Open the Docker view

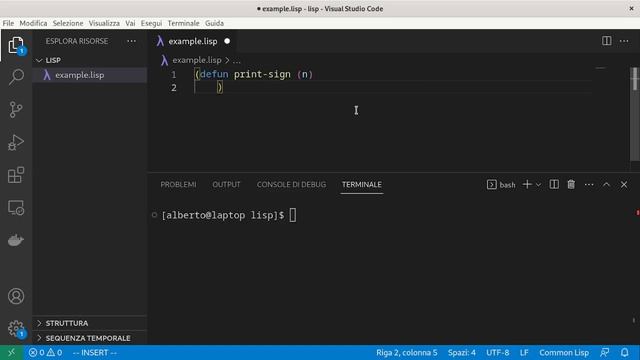click(16, 240)
